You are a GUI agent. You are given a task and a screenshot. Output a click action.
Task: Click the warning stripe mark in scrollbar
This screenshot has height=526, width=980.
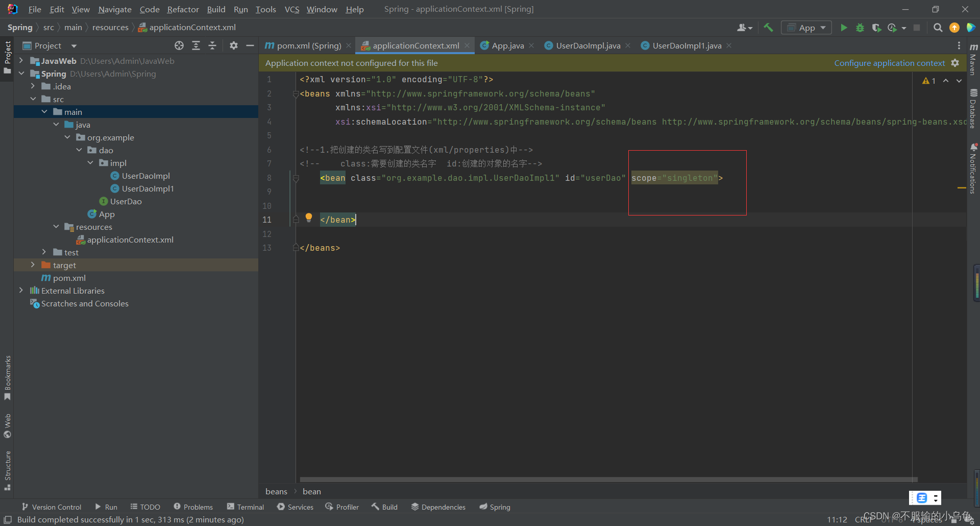(962, 188)
